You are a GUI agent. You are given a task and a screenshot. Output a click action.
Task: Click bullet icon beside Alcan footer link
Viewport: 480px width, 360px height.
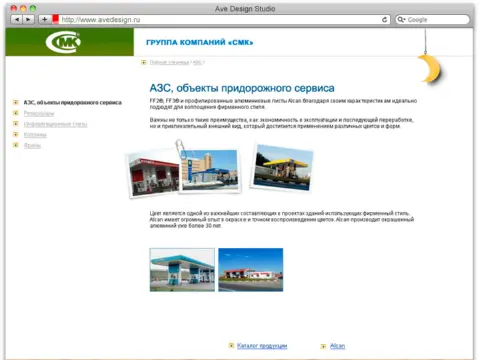(323, 347)
